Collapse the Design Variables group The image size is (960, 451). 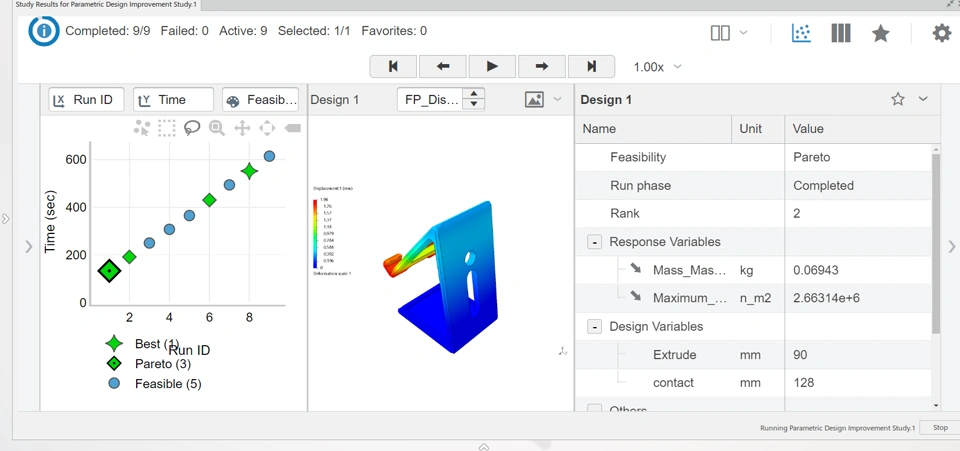coord(594,327)
